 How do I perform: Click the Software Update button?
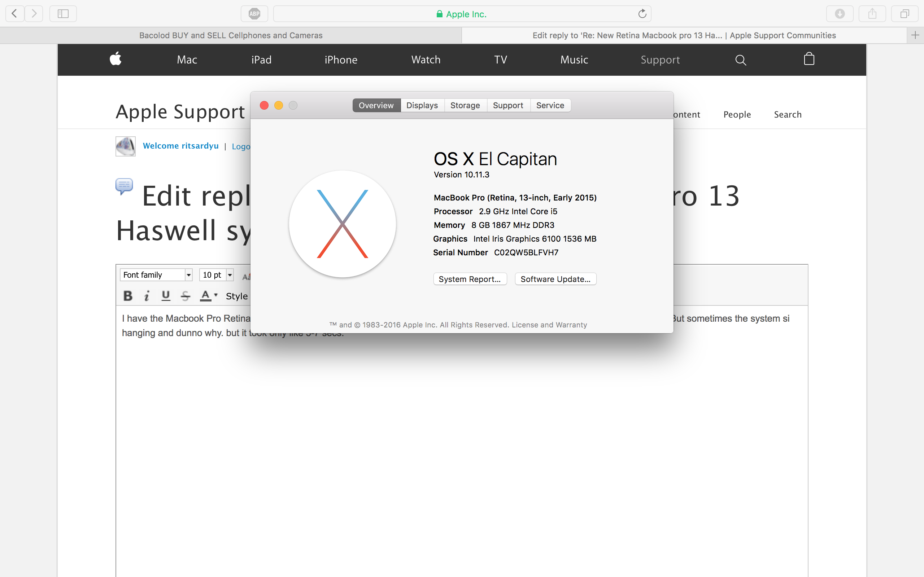pyautogui.click(x=555, y=279)
